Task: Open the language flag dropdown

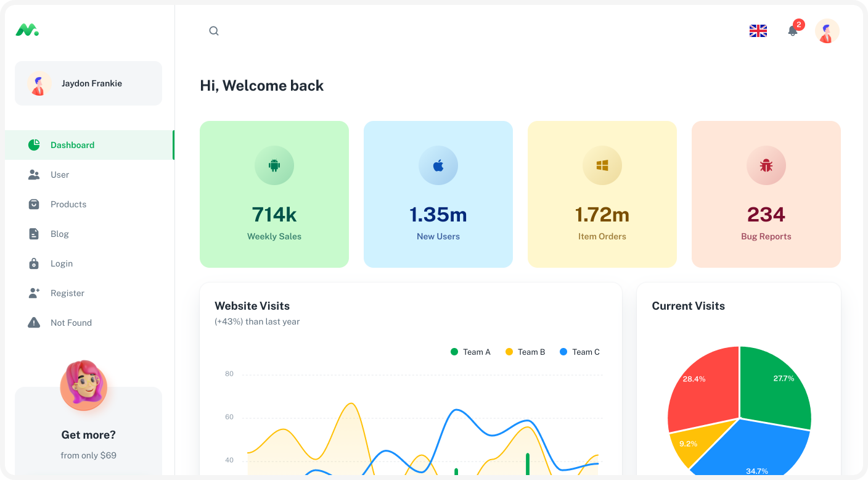Action: pyautogui.click(x=758, y=31)
